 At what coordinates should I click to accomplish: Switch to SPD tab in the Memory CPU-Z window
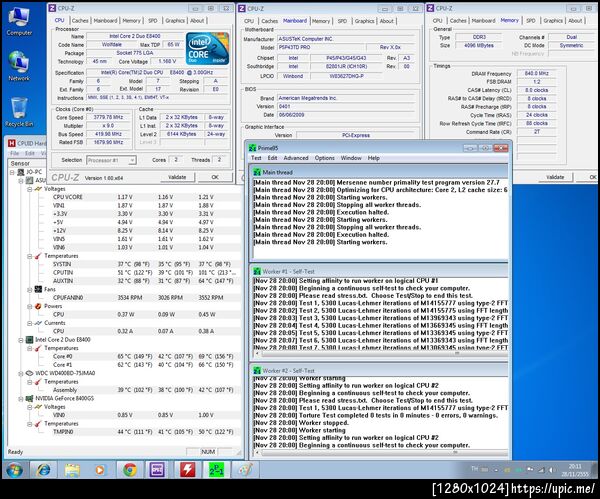pyautogui.click(x=531, y=21)
